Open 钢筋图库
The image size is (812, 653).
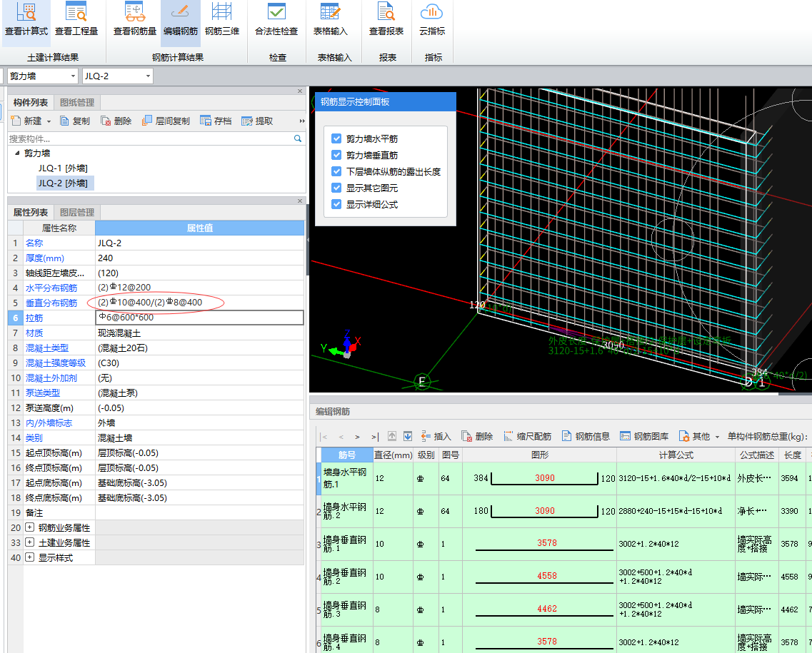coord(644,436)
